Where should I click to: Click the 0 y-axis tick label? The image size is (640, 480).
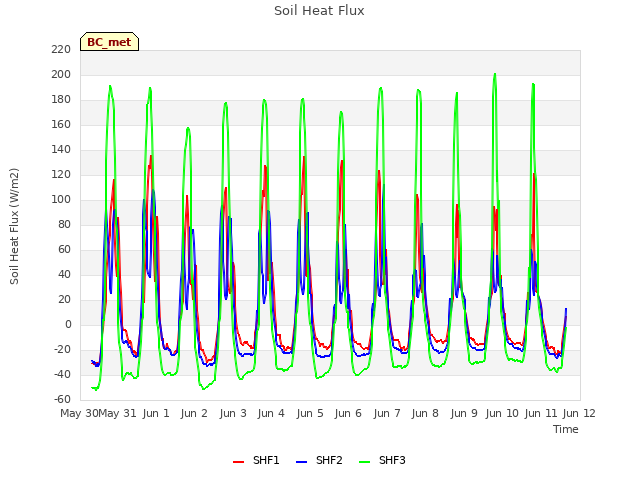68,324
